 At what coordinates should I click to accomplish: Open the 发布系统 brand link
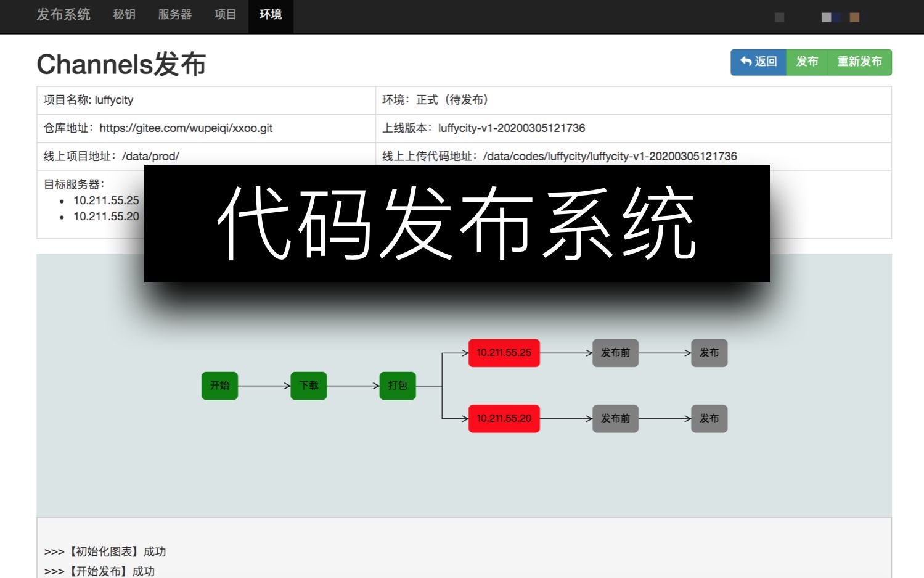pos(63,15)
